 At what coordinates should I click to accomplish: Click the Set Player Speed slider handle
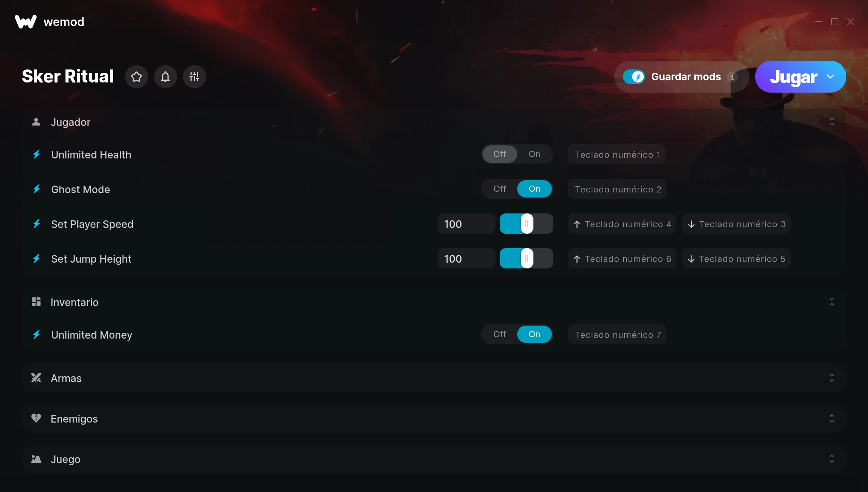[x=527, y=224]
